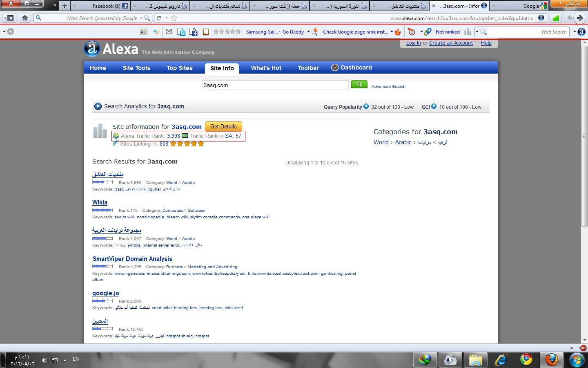The height and width of the screenshot is (368, 588).
Task: Go to the browser home page
Action: (x=25, y=18)
